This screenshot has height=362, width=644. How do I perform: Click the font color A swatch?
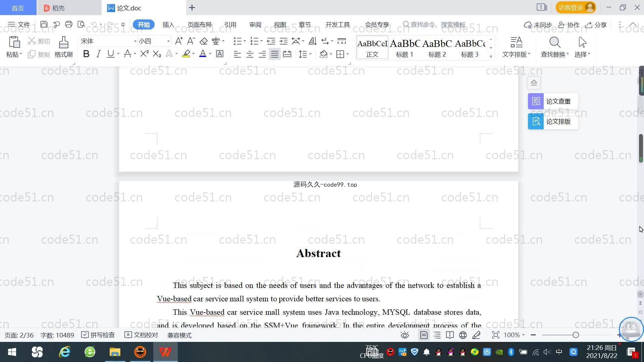click(x=203, y=54)
